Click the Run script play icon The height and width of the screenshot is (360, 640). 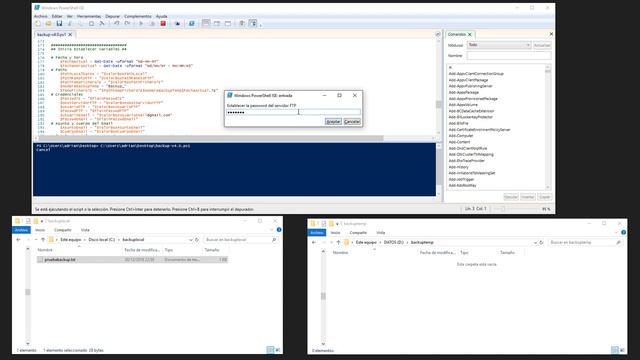(141, 24)
